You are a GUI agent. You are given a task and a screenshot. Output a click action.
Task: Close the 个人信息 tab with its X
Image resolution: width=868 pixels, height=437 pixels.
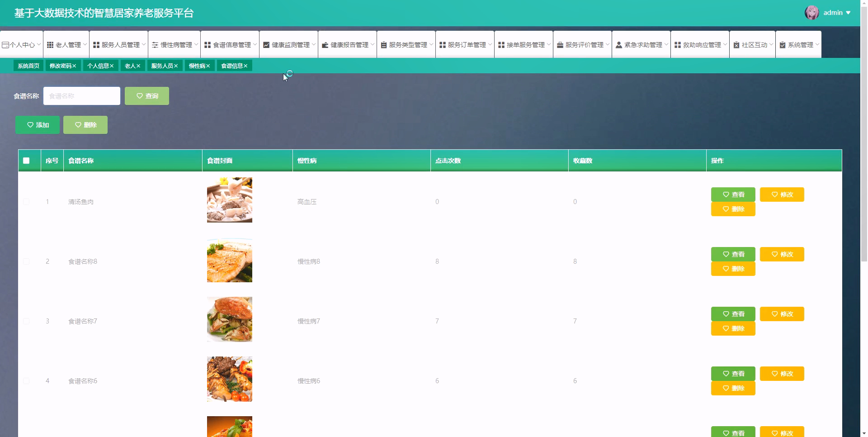coord(112,66)
